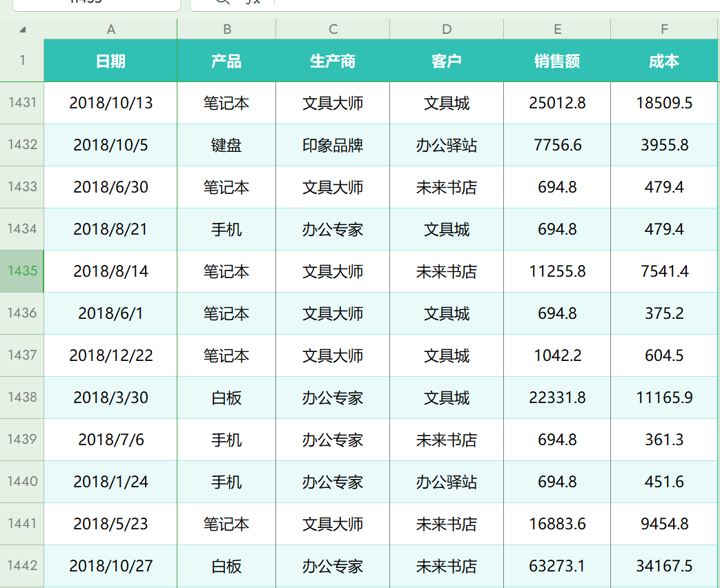Select sales value 1042.2
Screen dimensions: 720x588
coord(558,355)
